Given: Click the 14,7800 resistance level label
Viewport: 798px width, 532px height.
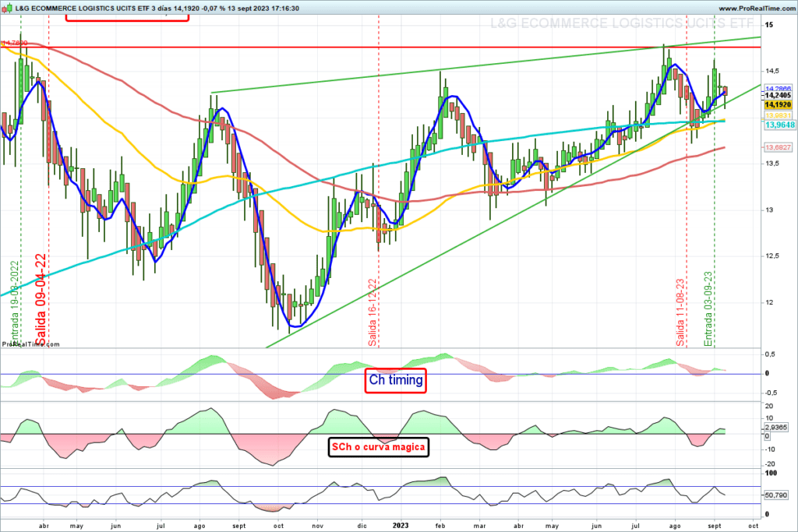Looking at the screenshot, I should coord(16,44).
